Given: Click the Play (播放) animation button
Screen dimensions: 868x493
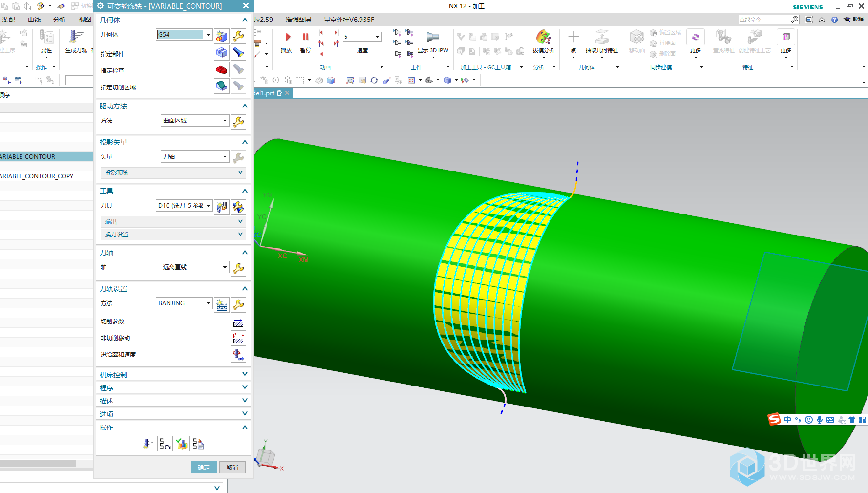Looking at the screenshot, I should coord(288,37).
